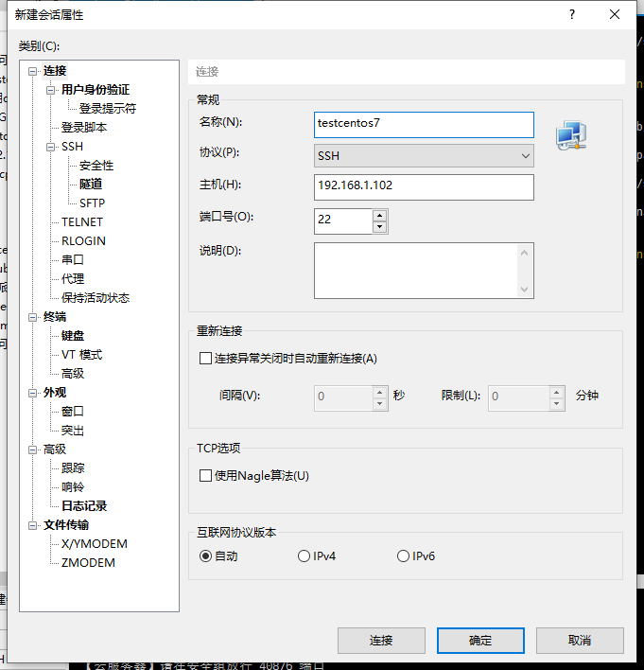This screenshot has width=644, height=670.
Task: Click the 端口号 input field showing 22
Action: (343, 220)
